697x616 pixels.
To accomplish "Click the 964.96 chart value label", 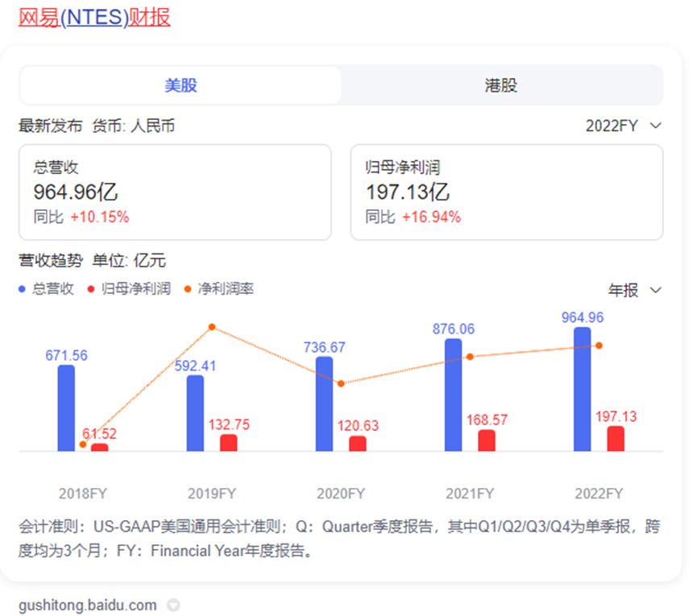I will coord(583,317).
